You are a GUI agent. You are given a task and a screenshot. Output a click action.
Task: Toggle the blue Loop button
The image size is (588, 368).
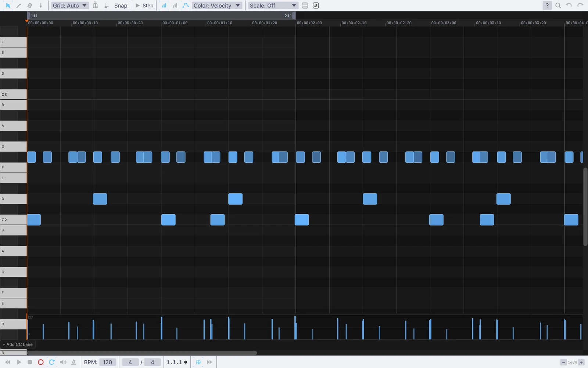point(52,362)
